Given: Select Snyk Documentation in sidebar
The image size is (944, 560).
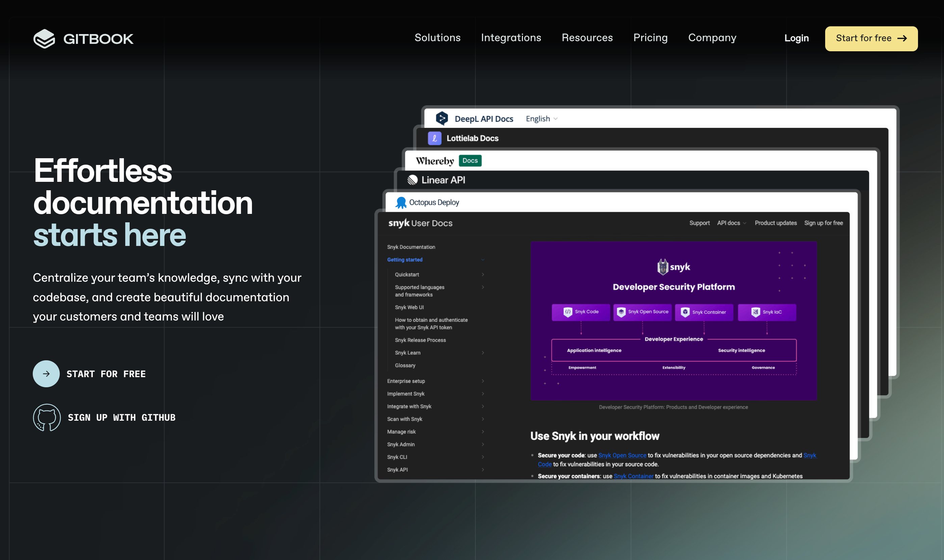Looking at the screenshot, I should [x=411, y=247].
